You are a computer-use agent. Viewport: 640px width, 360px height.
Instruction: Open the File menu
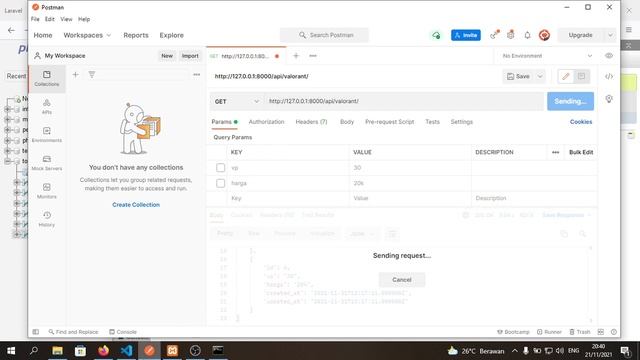[x=35, y=19]
